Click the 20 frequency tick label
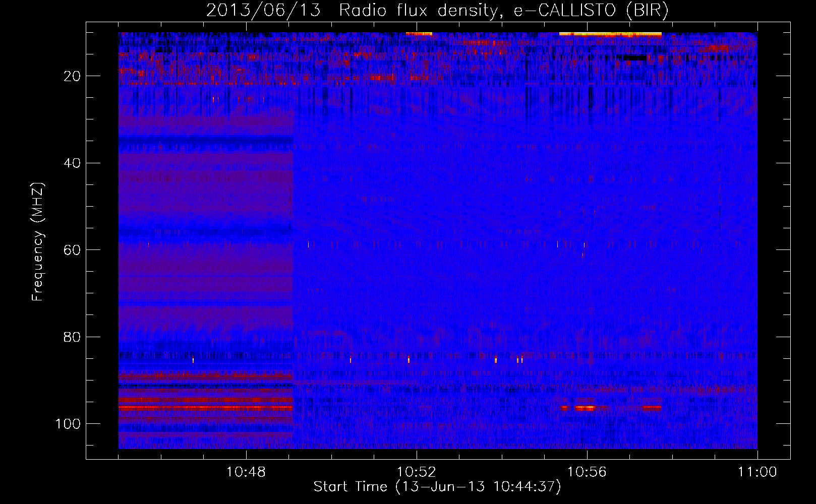This screenshot has width=816, height=504. point(72,76)
